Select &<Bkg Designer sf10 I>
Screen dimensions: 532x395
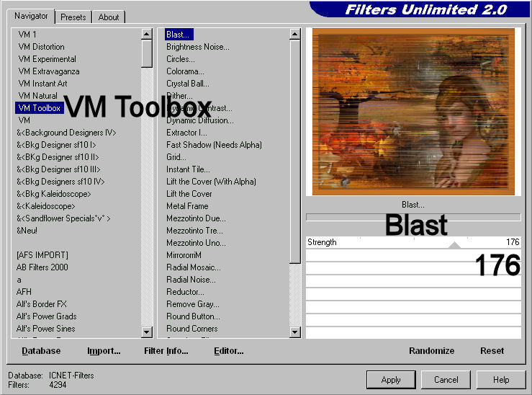pyautogui.click(x=56, y=145)
